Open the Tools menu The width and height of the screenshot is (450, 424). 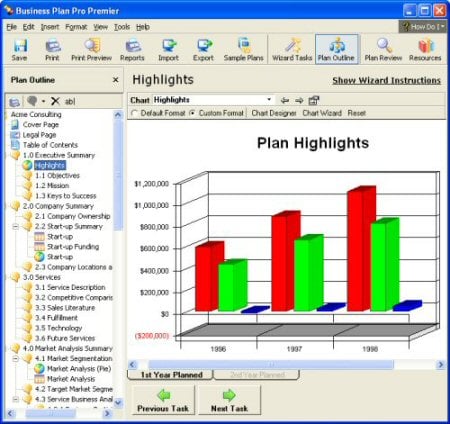click(x=122, y=27)
